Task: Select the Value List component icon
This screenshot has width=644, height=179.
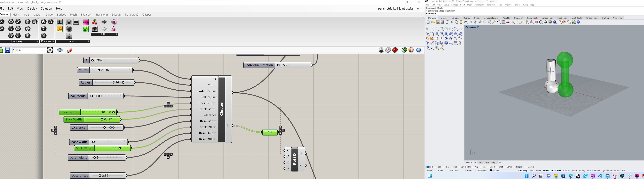Action: click(77, 22)
